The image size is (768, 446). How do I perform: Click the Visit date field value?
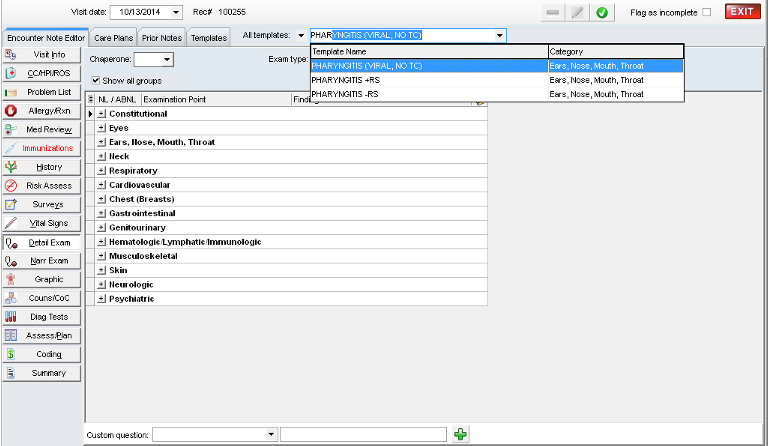pyautogui.click(x=140, y=12)
